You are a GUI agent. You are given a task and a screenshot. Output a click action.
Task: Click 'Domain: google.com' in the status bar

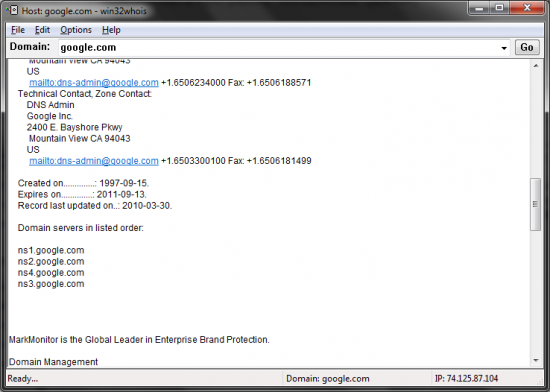click(x=328, y=379)
